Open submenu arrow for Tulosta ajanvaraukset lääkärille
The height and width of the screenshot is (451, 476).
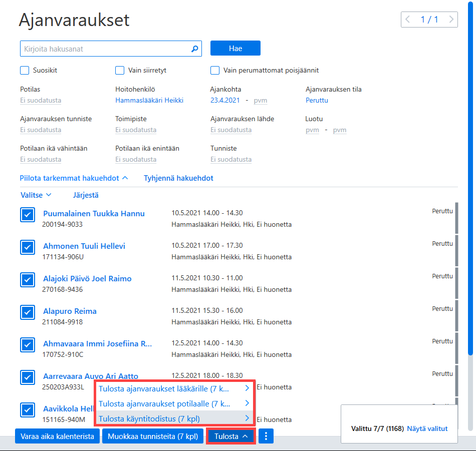pyautogui.click(x=247, y=388)
